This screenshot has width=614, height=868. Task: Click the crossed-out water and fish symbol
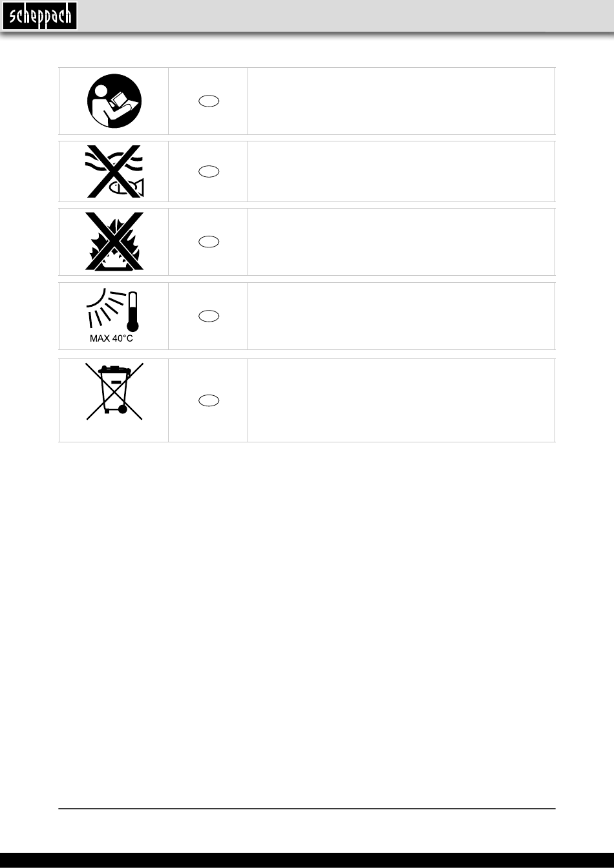click(x=114, y=171)
